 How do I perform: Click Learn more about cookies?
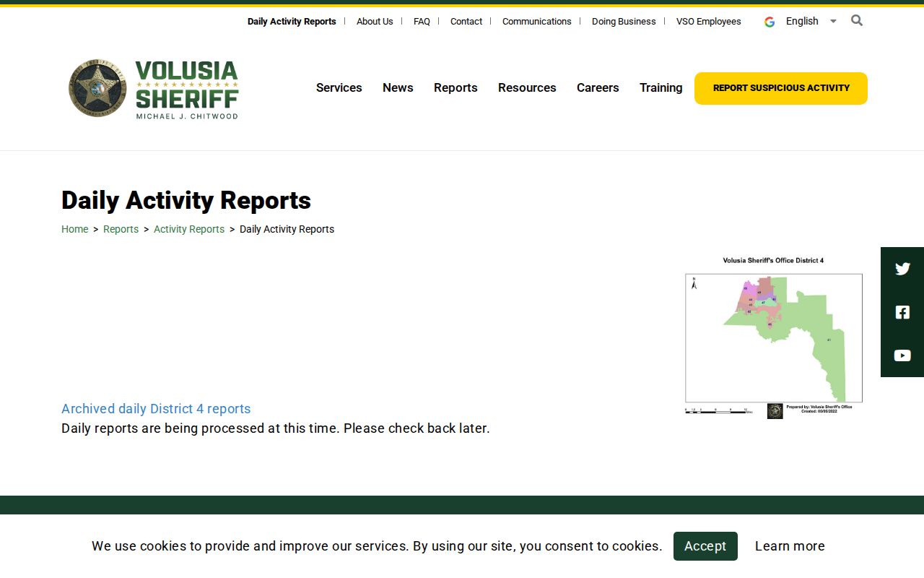790,546
